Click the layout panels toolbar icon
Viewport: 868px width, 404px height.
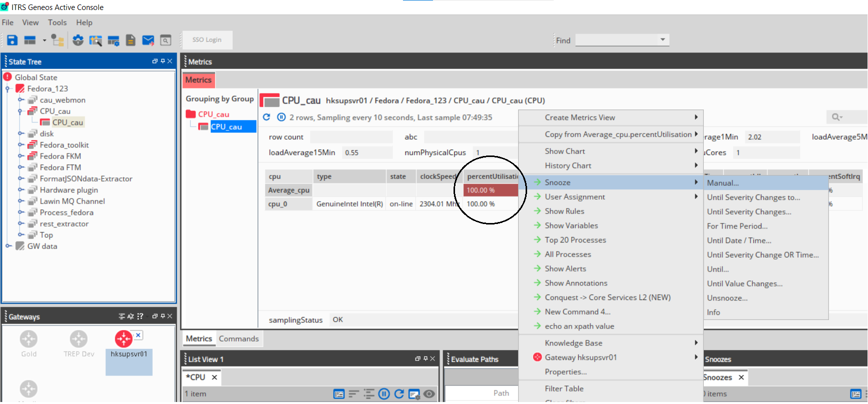(x=30, y=40)
